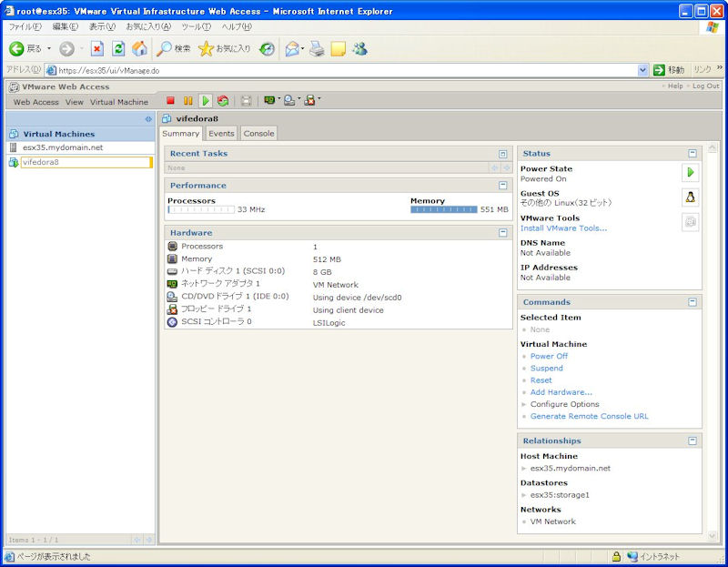The width and height of the screenshot is (728, 567).
Task: Collapse the Relationships panel
Action: [x=693, y=440]
